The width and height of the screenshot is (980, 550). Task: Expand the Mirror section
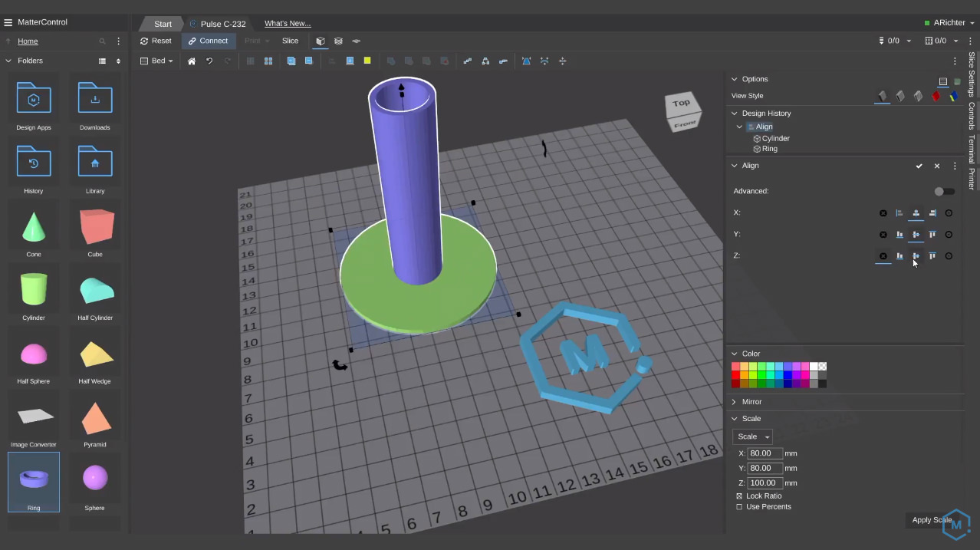point(751,402)
